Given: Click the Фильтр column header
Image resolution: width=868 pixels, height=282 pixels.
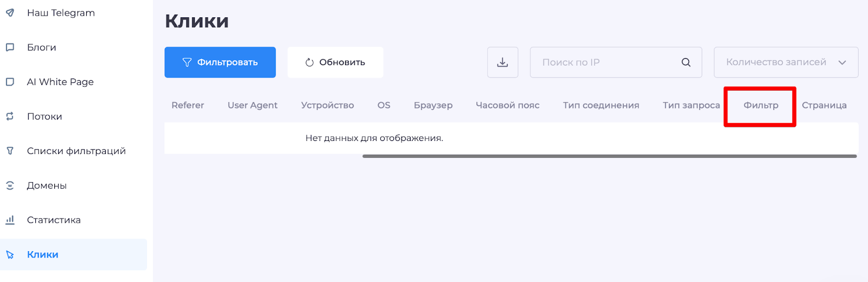Looking at the screenshot, I should 761,105.
